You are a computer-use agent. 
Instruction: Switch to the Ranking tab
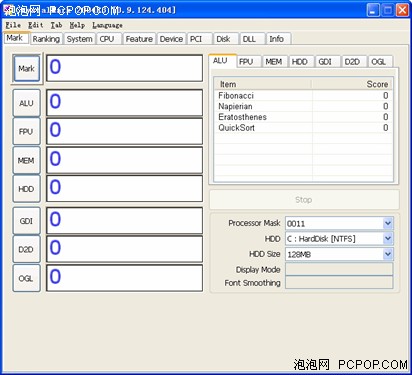pyautogui.click(x=46, y=39)
